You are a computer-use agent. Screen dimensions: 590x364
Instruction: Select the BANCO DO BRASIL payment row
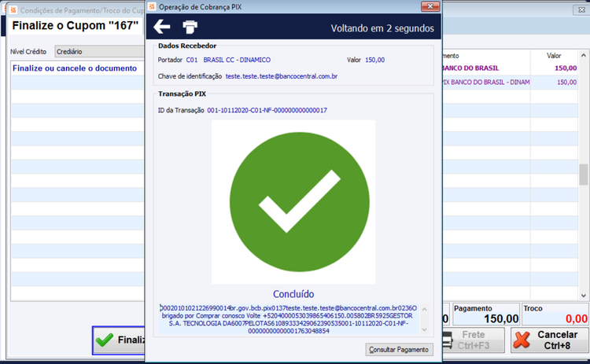(x=510, y=68)
